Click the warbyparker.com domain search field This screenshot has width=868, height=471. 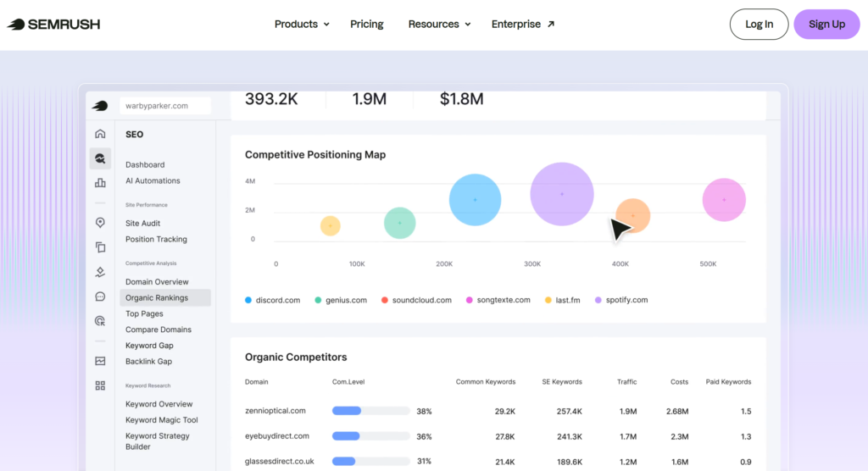point(165,106)
